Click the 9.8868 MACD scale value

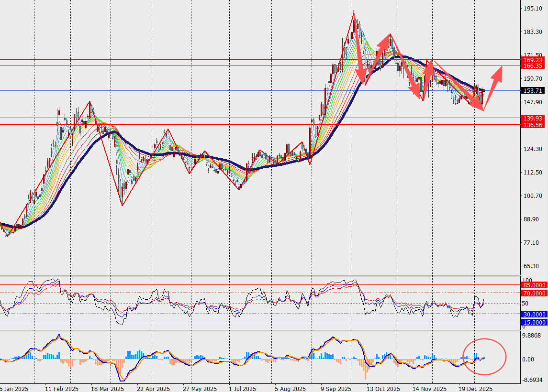pos(533,336)
